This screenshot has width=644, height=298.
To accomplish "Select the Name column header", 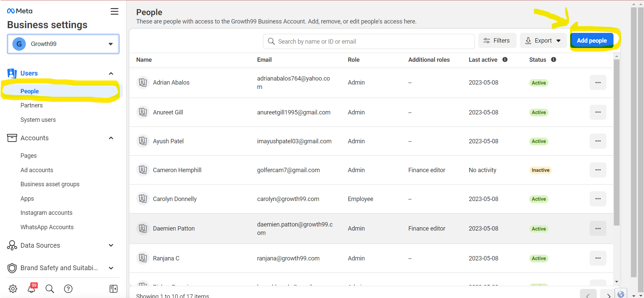I will (x=144, y=60).
